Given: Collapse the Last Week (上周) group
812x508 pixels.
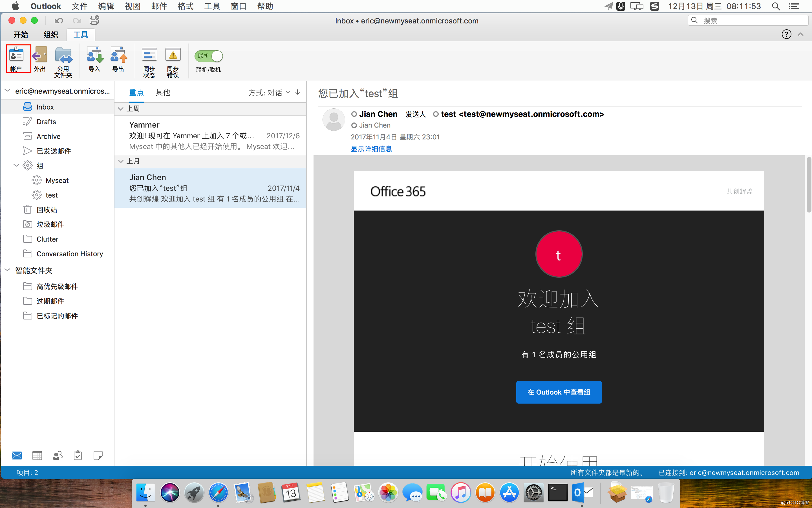Looking at the screenshot, I should [121, 109].
